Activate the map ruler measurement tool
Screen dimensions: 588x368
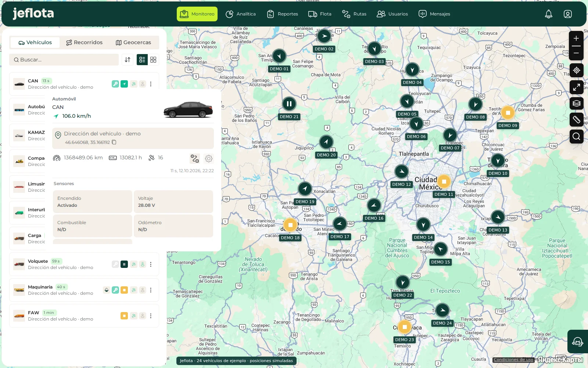pos(577,120)
